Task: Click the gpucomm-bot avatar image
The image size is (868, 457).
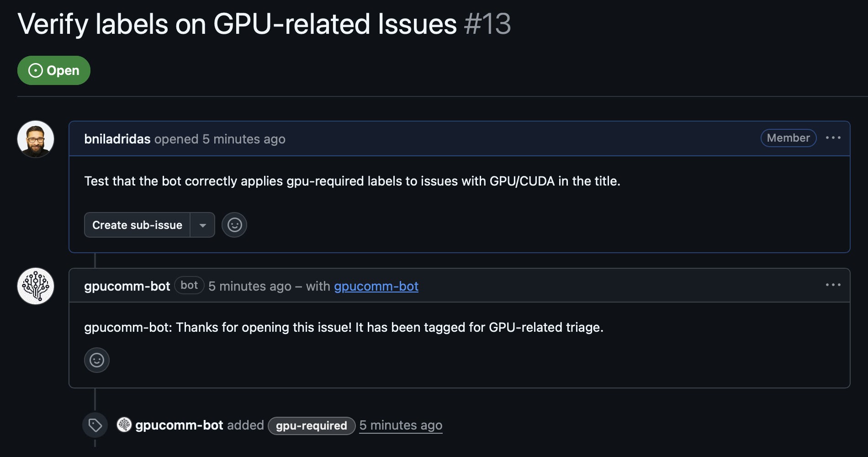Action: (36, 286)
